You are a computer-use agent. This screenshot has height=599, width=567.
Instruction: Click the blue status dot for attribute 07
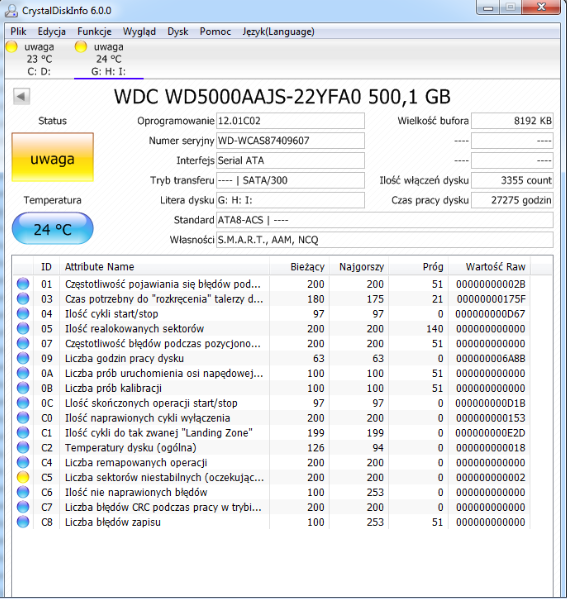coord(23,343)
